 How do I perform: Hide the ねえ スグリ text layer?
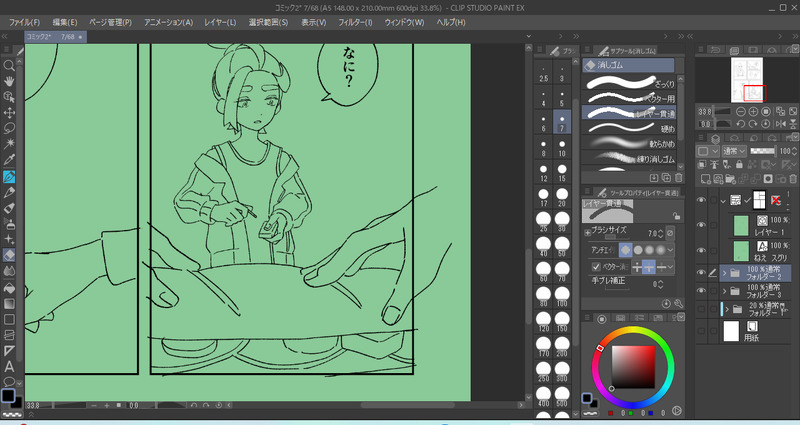(x=701, y=251)
